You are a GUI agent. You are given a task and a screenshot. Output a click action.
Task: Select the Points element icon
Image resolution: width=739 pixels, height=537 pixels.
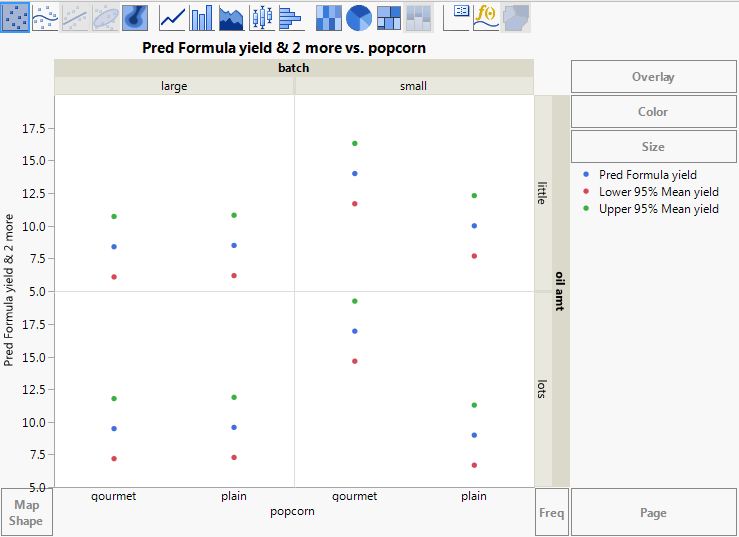[x=15, y=17]
